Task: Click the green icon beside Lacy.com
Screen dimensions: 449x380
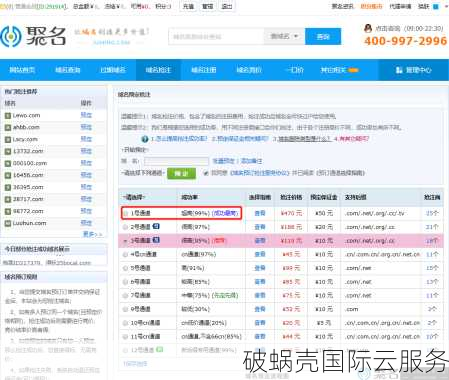Action: point(8,140)
